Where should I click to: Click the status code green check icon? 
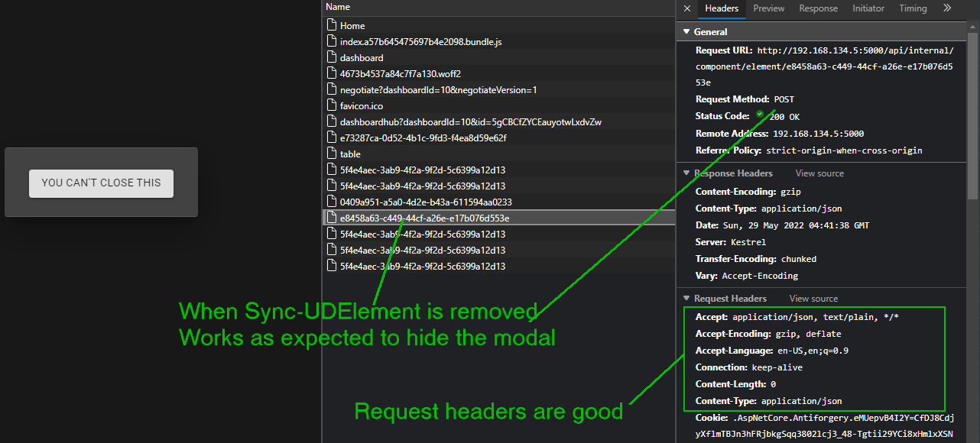(760, 115)
